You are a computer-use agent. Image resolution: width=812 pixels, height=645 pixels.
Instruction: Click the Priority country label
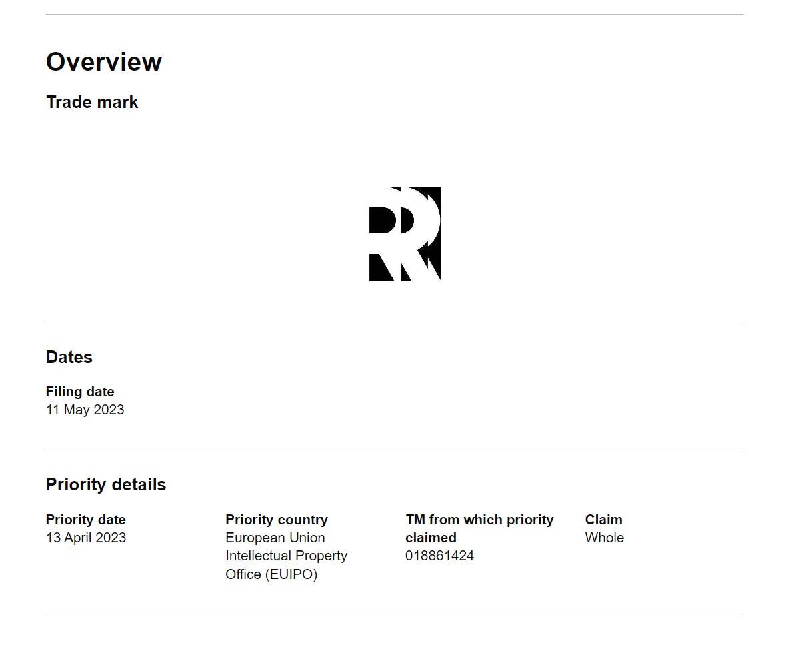(277, 520)
